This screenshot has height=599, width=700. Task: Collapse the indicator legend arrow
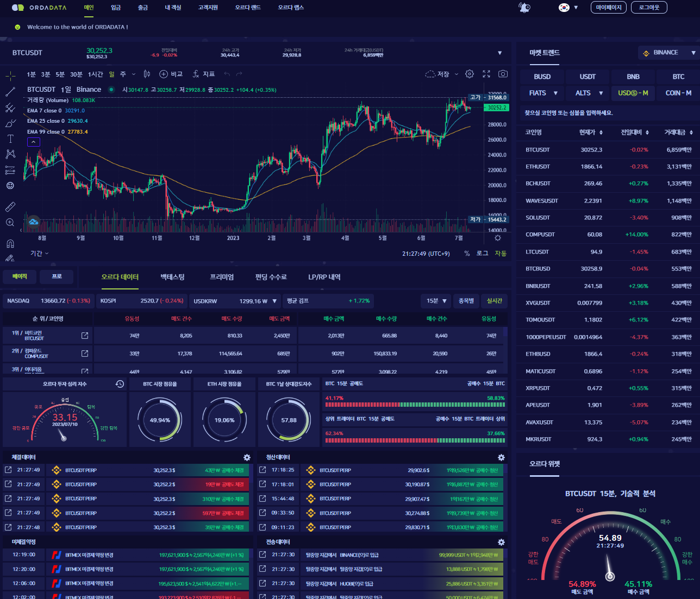click(33, 142)
